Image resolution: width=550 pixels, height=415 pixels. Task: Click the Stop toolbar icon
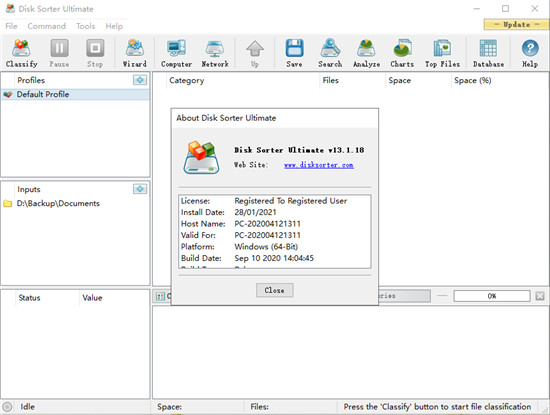95,53
